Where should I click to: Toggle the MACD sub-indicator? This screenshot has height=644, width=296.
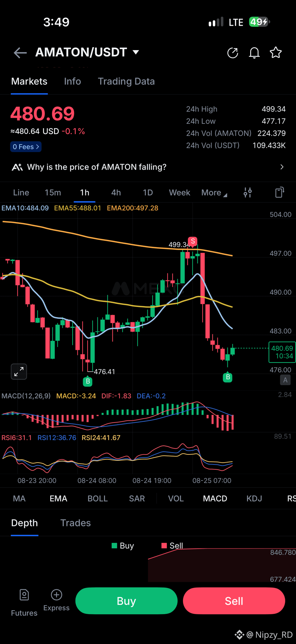215,498
